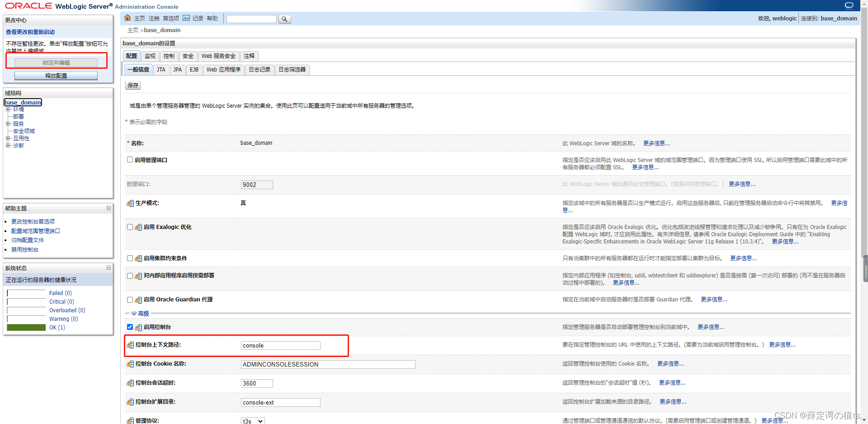Click the 帮助 help link in toolbar
The width and height of the screenshot is (868, 424).
[212, 19]
